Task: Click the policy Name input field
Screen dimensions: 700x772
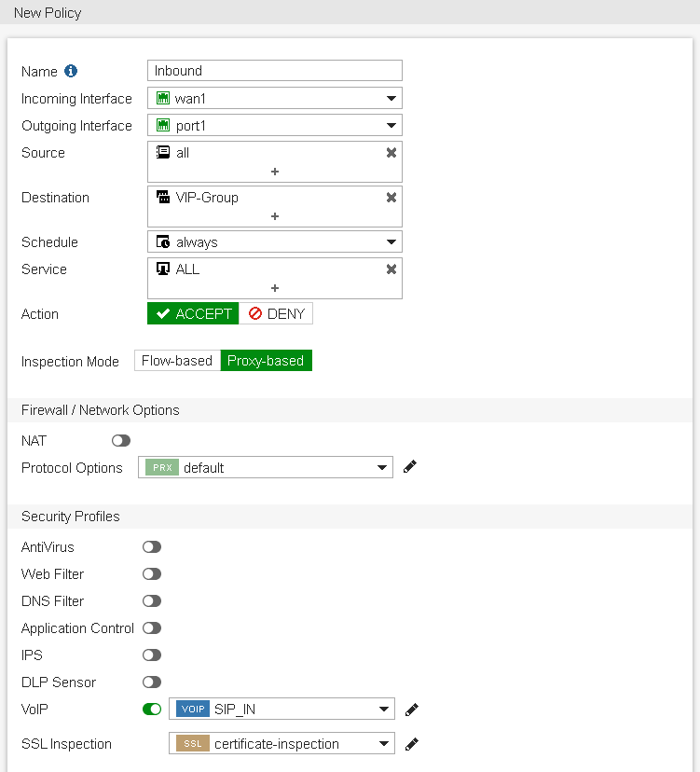Action: pyautogui.click(x=274, y=71)
